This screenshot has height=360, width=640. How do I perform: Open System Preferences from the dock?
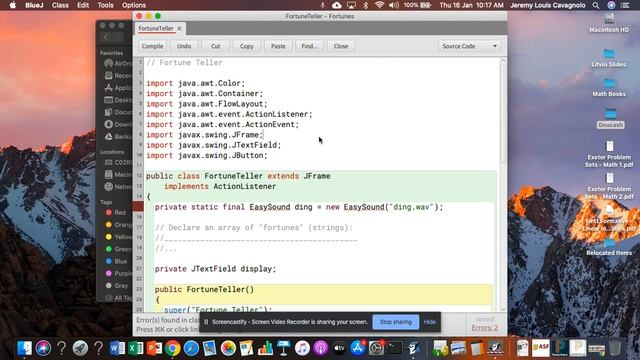tap(376, 348)
